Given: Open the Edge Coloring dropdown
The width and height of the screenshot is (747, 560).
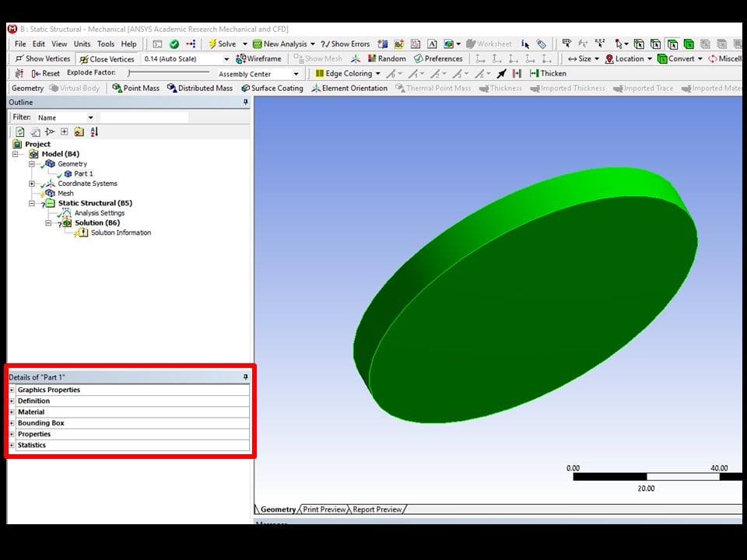Looking at the screenshot, I should click(348, 73).
